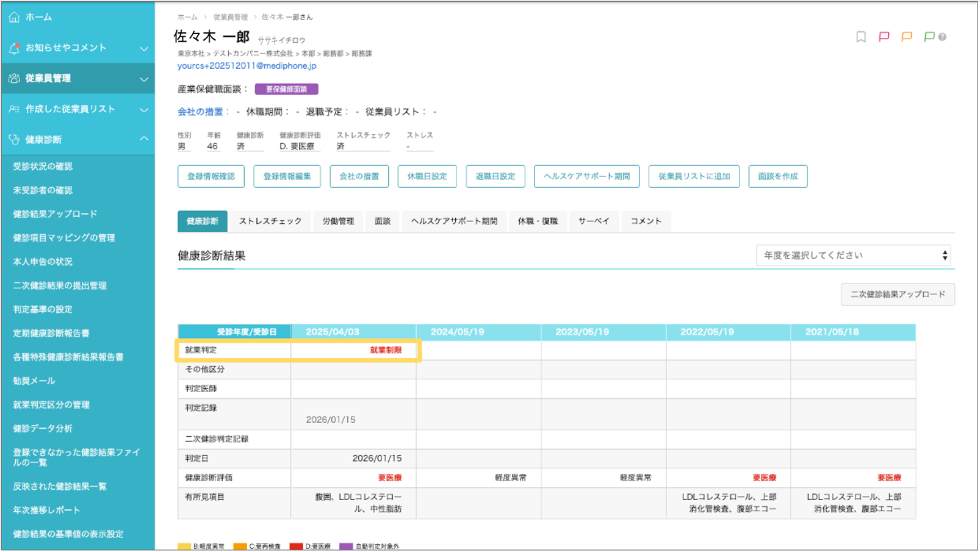Collapse the 健康診断 sidebar section chevron
The width and height of the screenshot is (980, 552).
coord(144,139)
